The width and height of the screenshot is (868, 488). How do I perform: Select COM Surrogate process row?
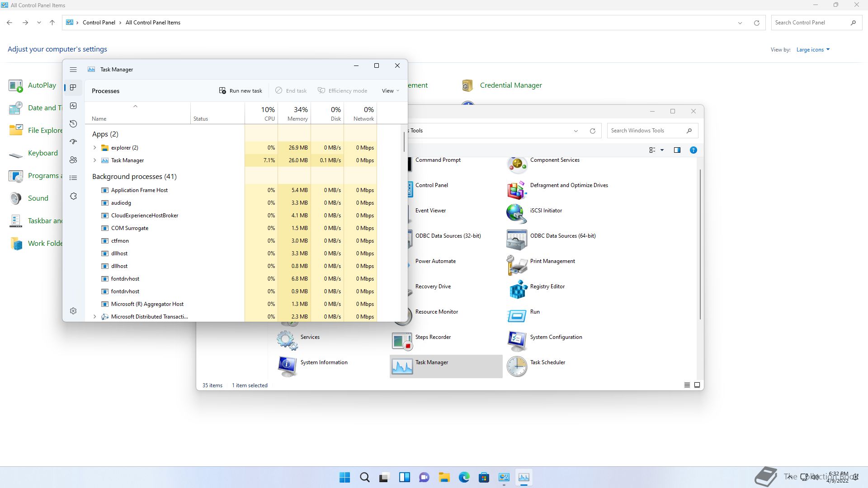click(231, 228)
